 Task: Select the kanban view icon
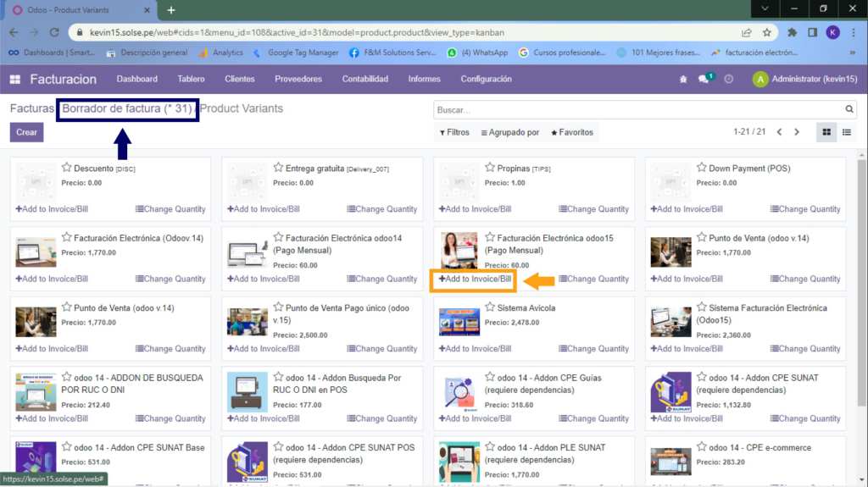[826, 132]
